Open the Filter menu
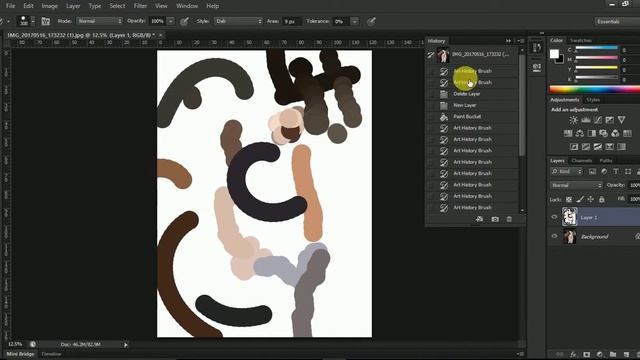The width and height of the screenshot is (640, 360). [140, 6]
